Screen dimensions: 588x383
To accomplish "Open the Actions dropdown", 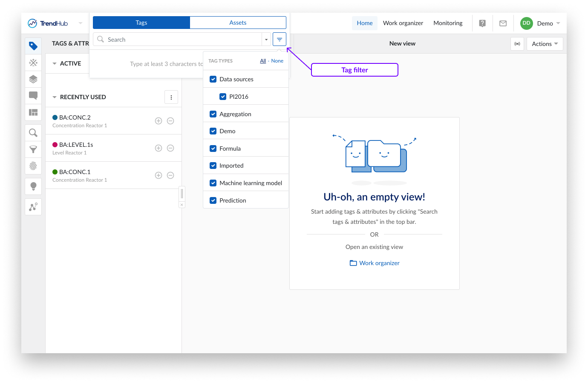I will pos(545,44).
